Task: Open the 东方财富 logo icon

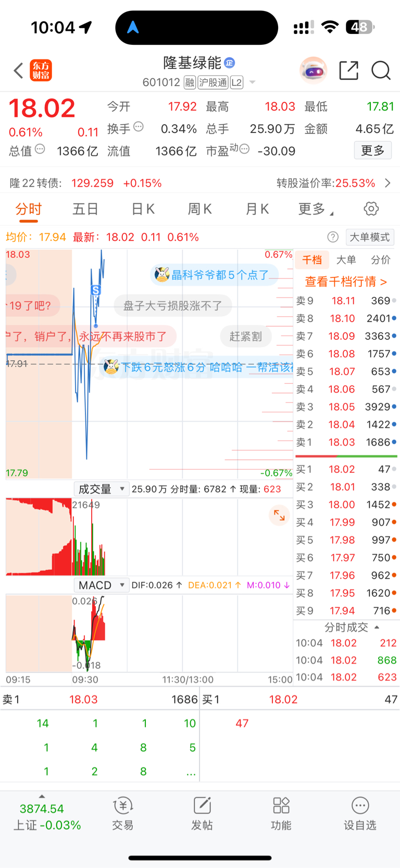Action: (41, 70)
